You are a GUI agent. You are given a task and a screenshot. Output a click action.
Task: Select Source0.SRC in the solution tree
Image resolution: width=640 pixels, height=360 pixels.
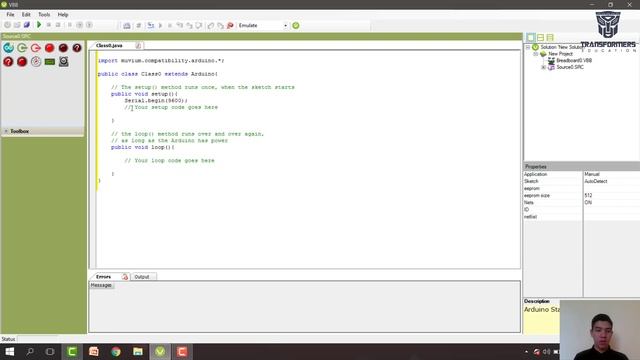570,67
